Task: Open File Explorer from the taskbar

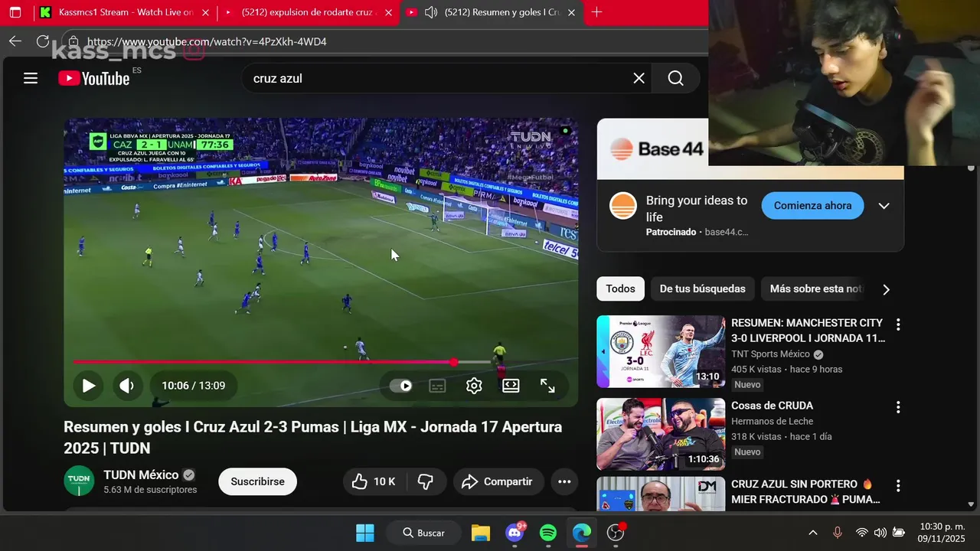Action: tap(480, 533)
